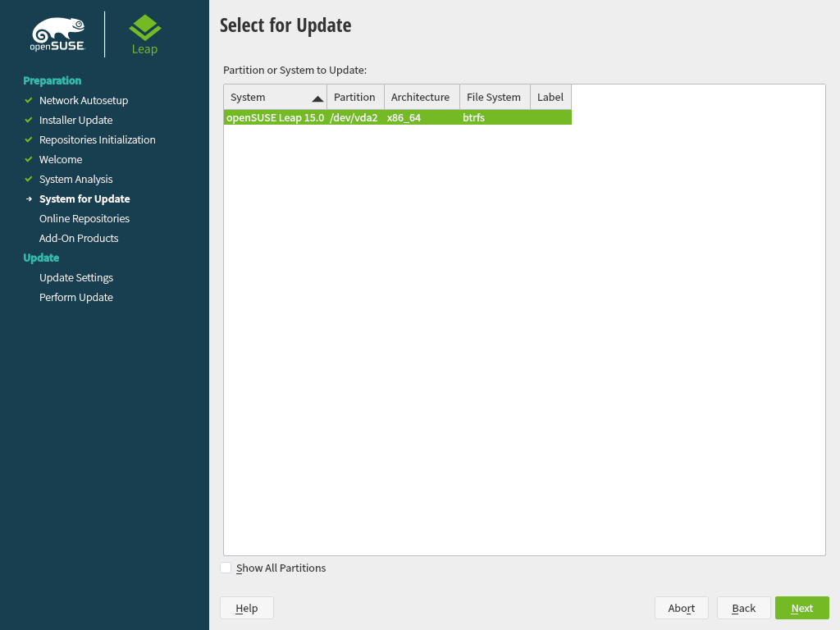The width and height of the screenshot is (840, 630).
Task: Sort table by Partition column
Action: (355, 97)
